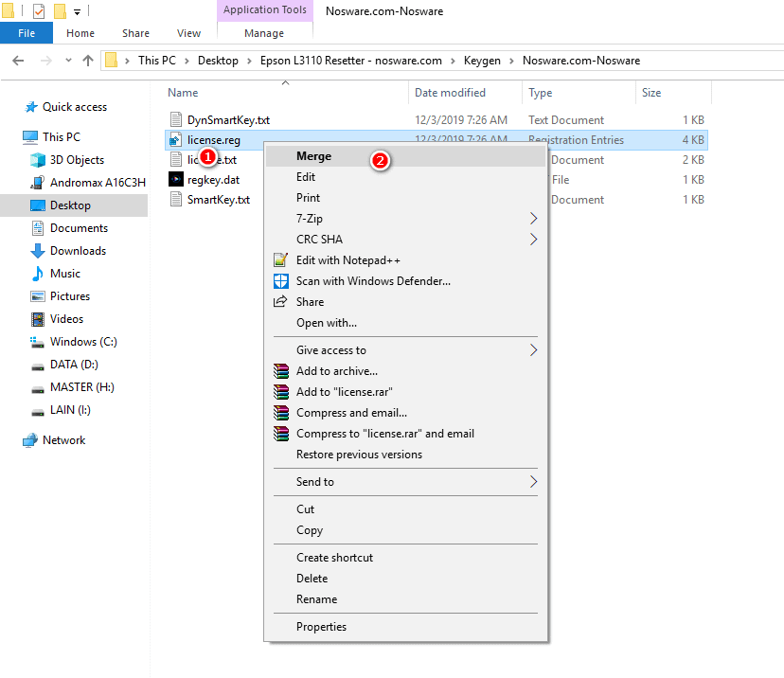Open the recent locations dropdown
This screenshot has width=784, height=678.
(x=68, y=61)
